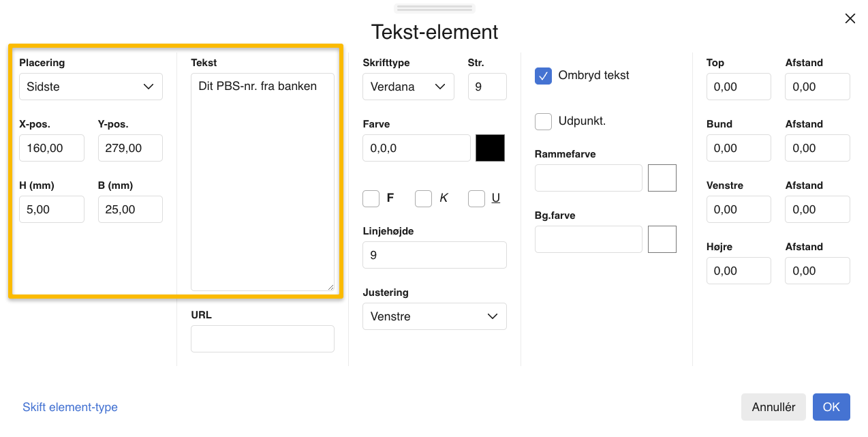The height and width of the screenshot is (437, 868).
Task: Click inside the URL input field
Action: click(262, 339)
